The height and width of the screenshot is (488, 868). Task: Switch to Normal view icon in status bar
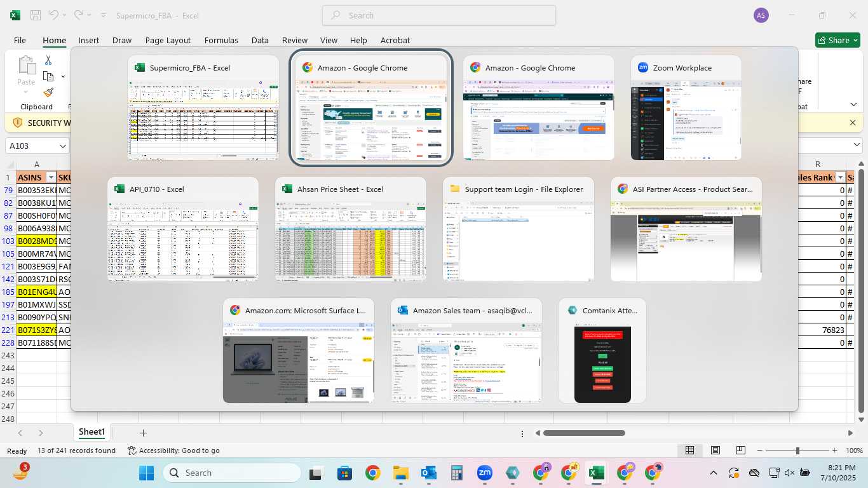[x=689, y=451]
